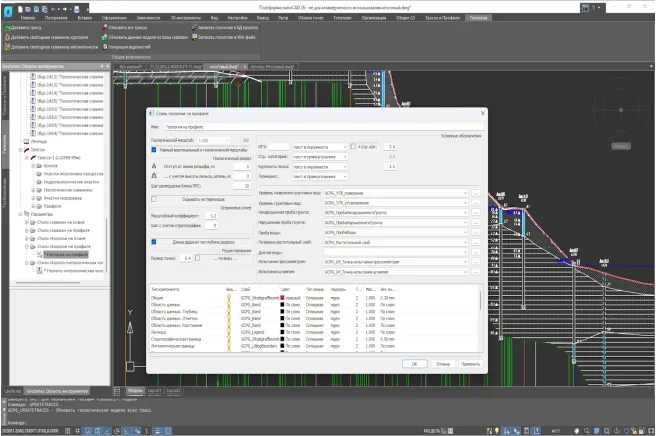Click 'Записать геологию в БД проекта' icon
This screenshot has height=436, width=656.
(193, 28)
